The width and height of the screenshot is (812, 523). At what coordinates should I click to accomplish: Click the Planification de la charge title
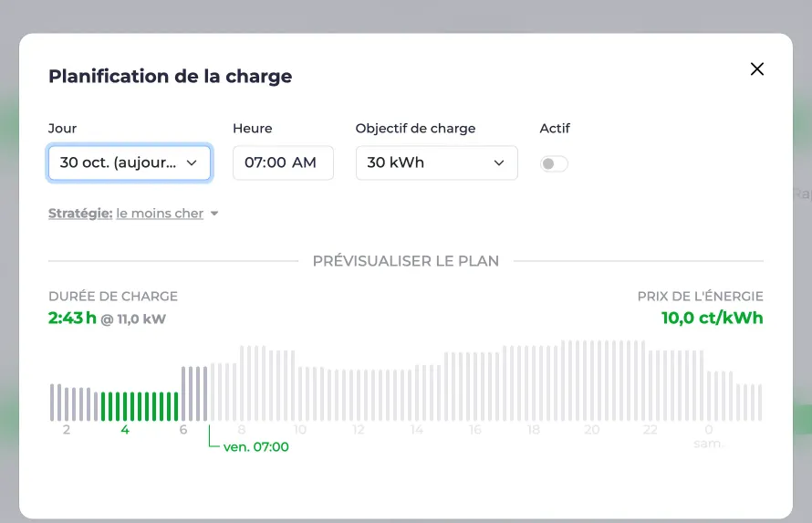pyautogui.click(x=170, y=76)
